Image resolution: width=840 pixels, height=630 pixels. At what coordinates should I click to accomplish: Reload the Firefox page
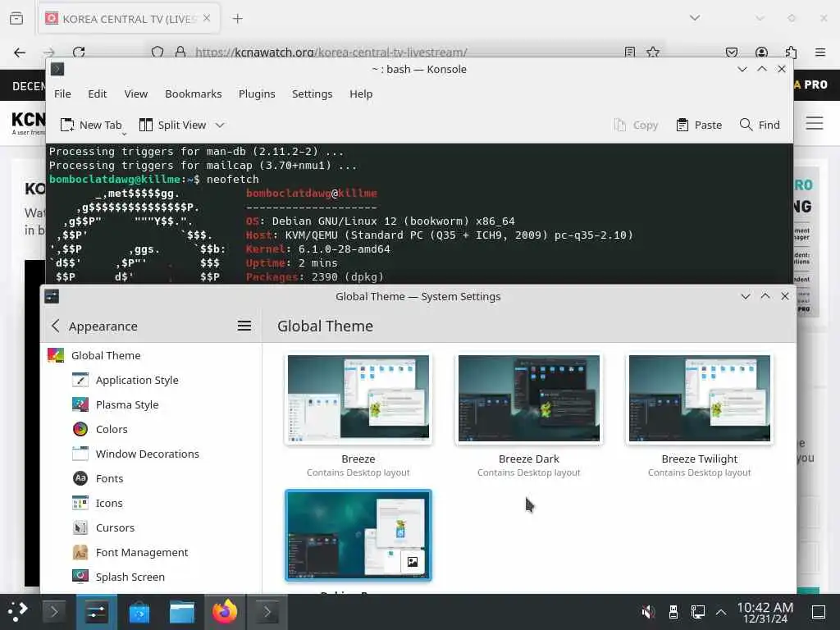79,52
